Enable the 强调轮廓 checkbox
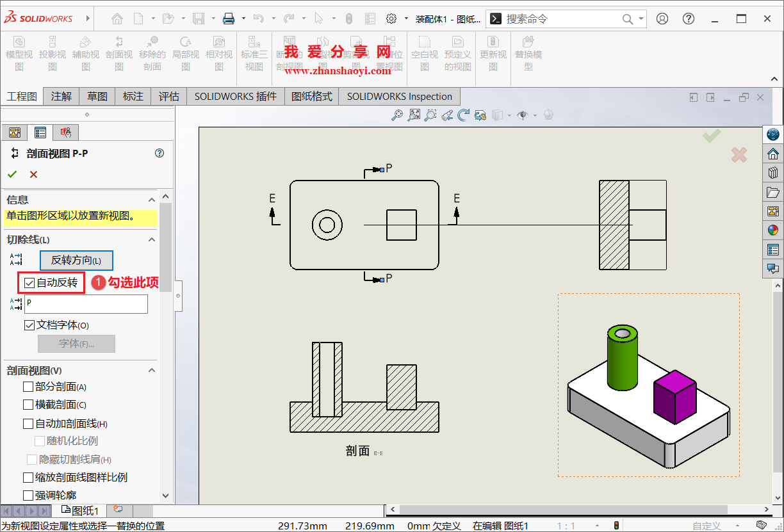 point(28,495)
